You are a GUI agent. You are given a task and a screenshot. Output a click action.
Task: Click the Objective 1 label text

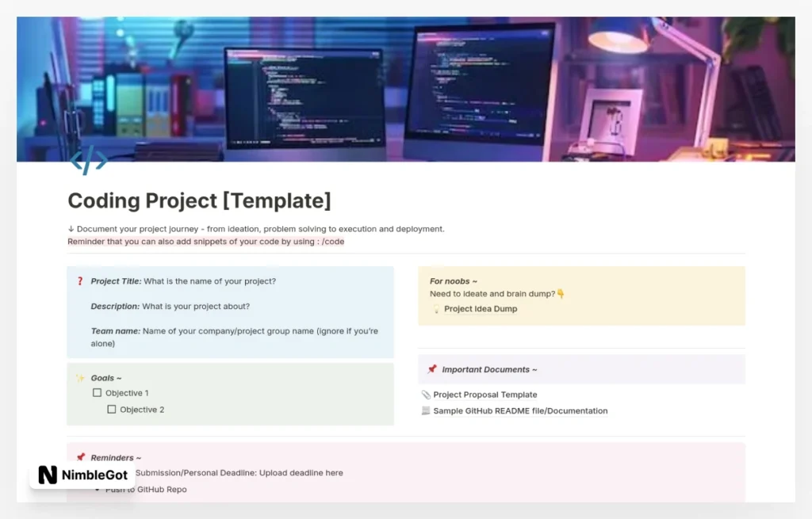(127, 393)
